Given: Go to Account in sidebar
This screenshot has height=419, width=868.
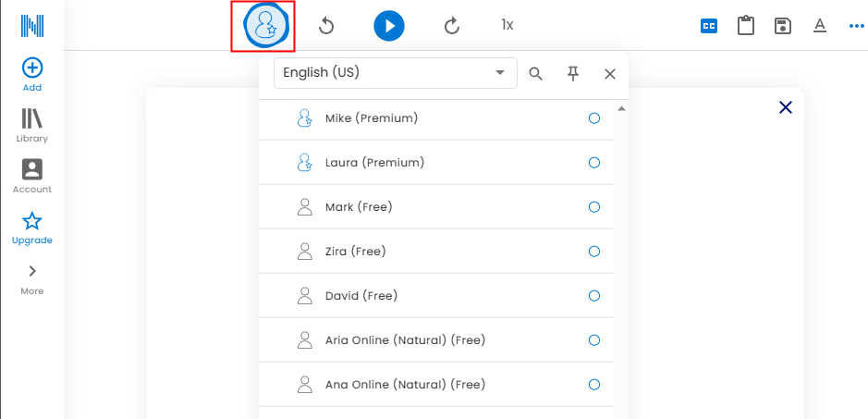Looking at the screenshot, I should 32,176.
